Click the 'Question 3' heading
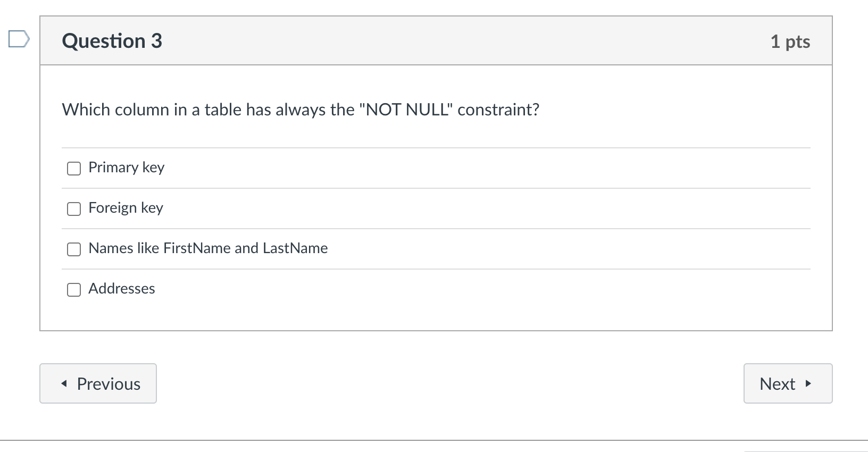868x452 pixels. click(112, 41)
